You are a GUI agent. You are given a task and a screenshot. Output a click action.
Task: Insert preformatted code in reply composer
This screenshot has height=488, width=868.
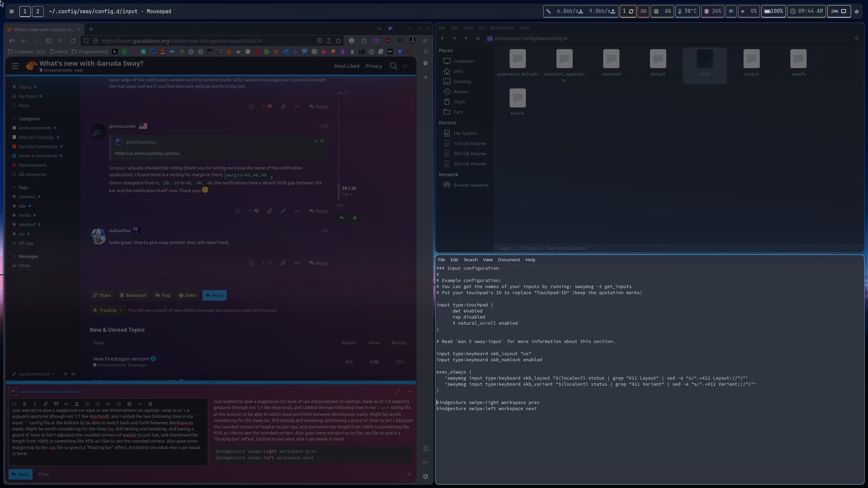(66, 404)
